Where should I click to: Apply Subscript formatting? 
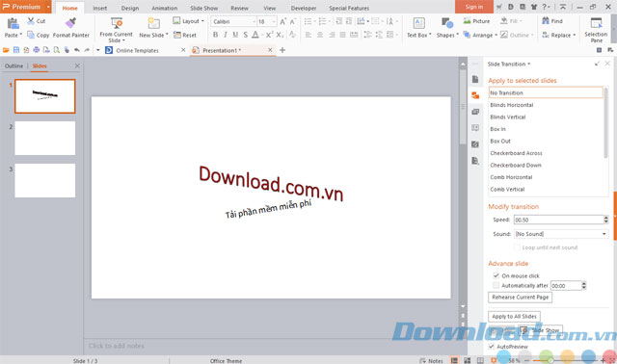(280, 35)
